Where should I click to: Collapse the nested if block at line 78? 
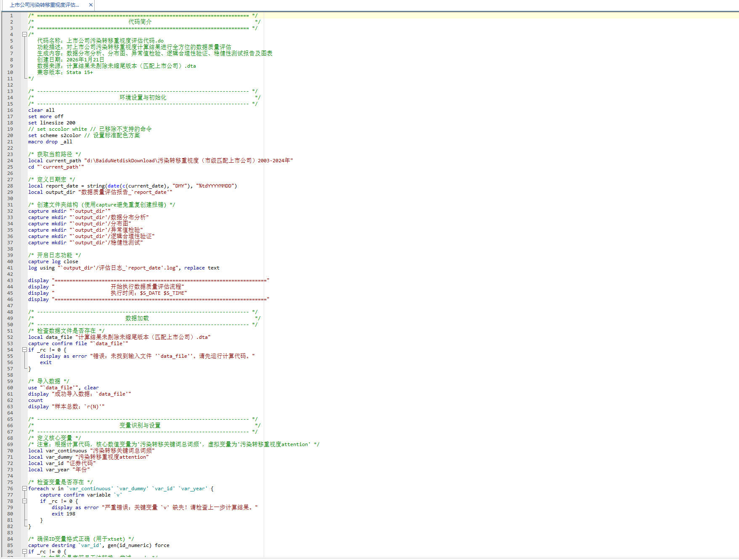(24, 501)
